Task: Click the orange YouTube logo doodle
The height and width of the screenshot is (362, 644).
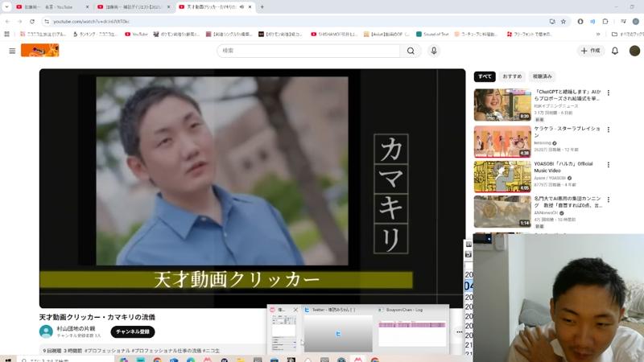Action: (x=39, y=51)
